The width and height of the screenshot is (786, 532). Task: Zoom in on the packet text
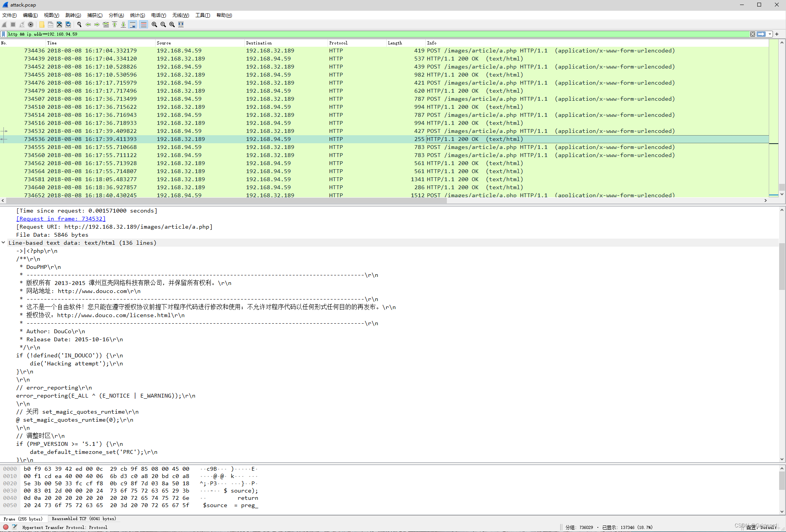tap(154, 25)
